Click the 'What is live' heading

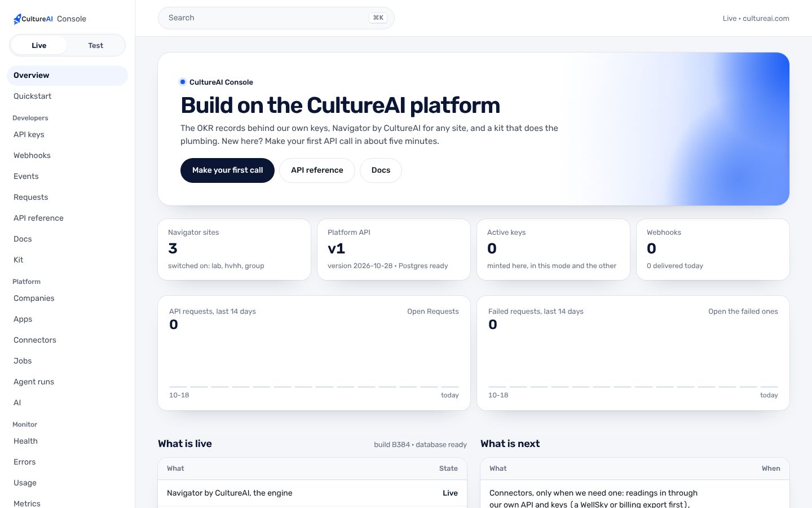point(185,444)
